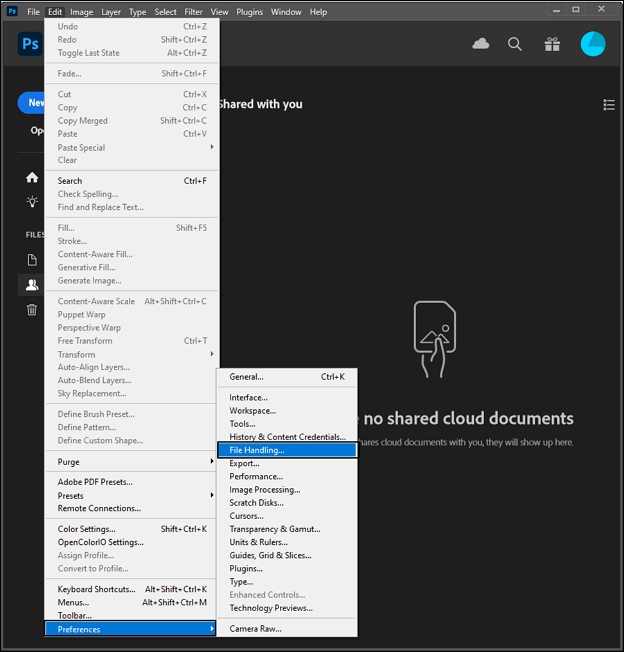Open the What's New gift icon
624x652 pixels.
[552, 44]
